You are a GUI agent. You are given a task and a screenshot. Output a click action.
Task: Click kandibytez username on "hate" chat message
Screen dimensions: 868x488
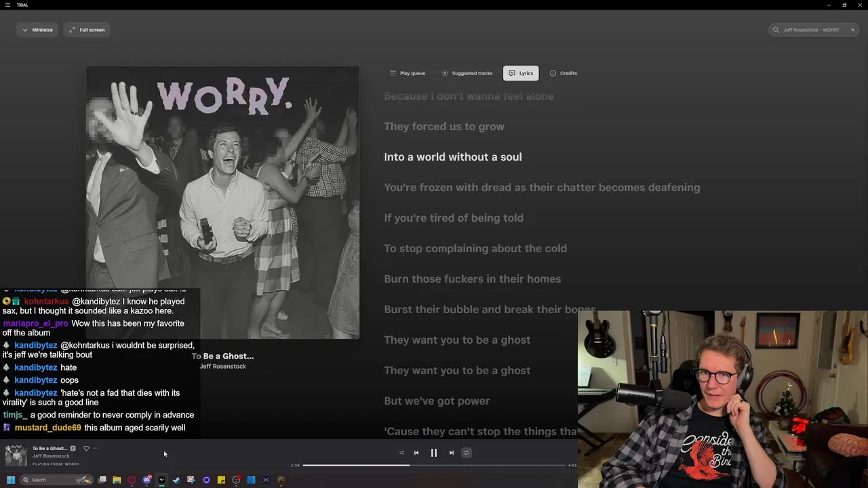click(x=36, y=367)
